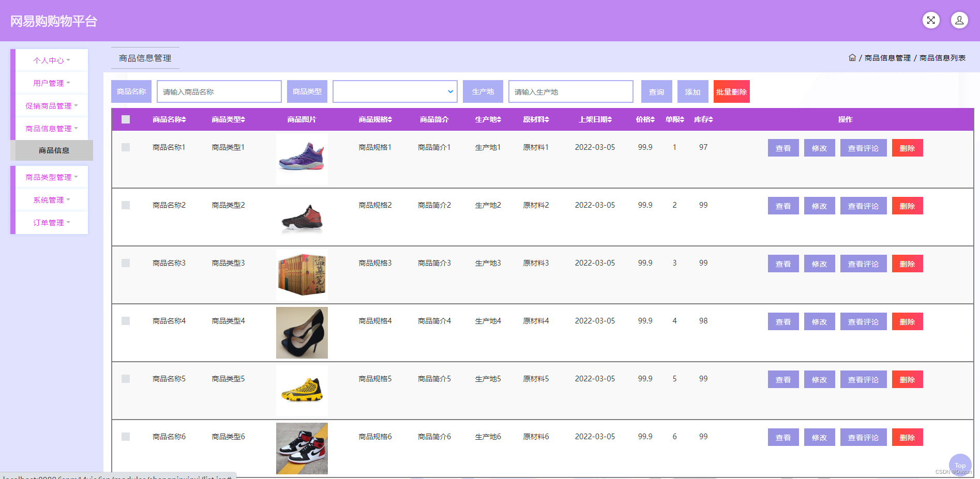The width and height of the screenshot is (980, 479).
Task: Expand 商品类型管理 sidebar menu
Action: (52, 177)
